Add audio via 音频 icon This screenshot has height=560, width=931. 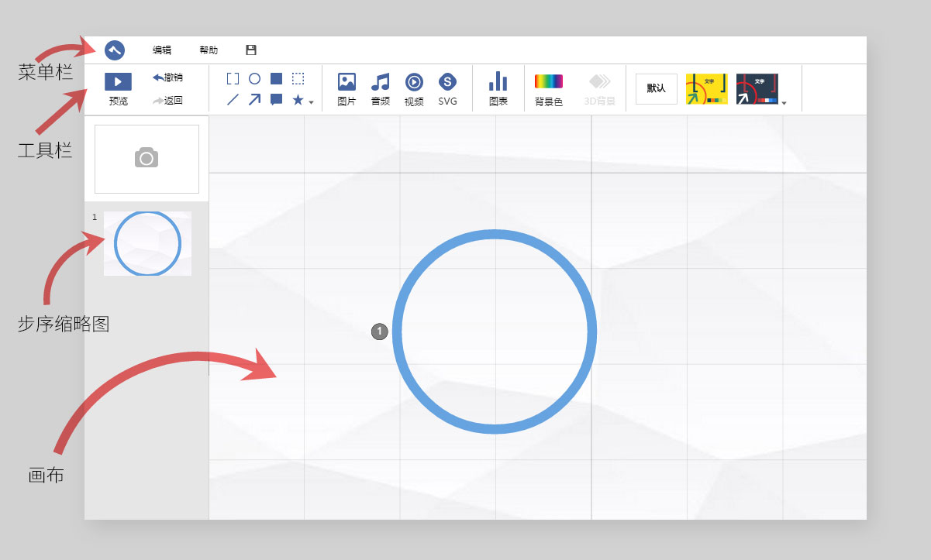click(x=380, y=82)
